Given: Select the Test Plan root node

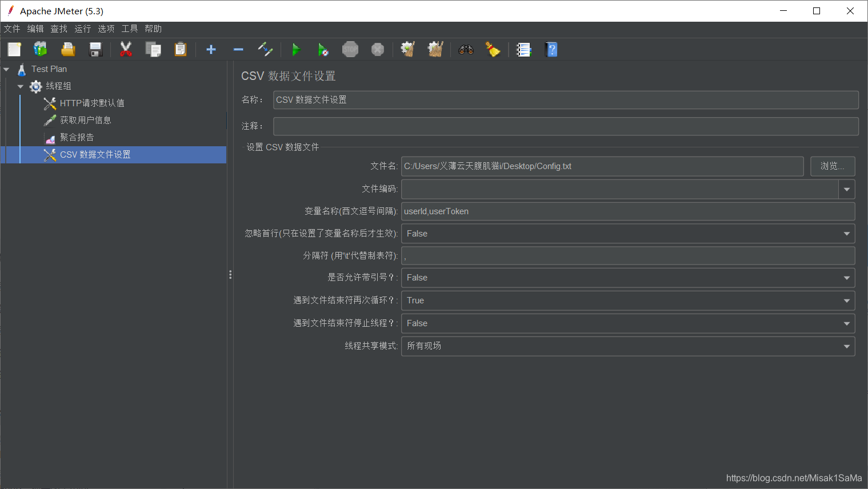Looking at the screenshot, I should coord(49,69).
